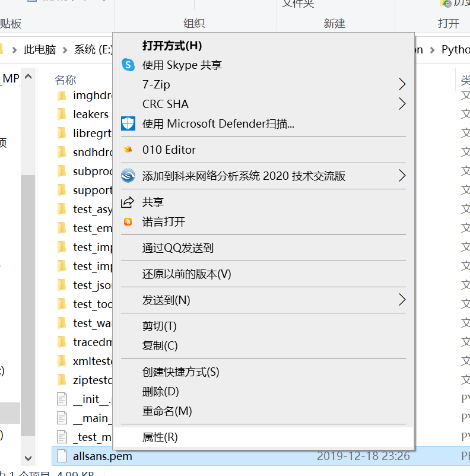
Task: Open 7-Zip menu entry
Action: [x=263, y=84]
